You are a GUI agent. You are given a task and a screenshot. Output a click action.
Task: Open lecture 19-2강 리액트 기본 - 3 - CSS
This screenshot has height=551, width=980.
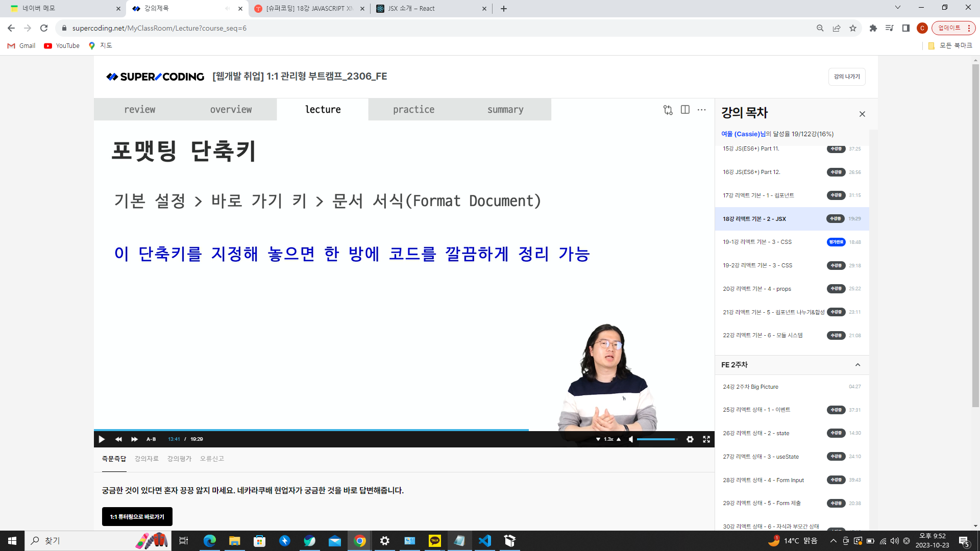792,265
